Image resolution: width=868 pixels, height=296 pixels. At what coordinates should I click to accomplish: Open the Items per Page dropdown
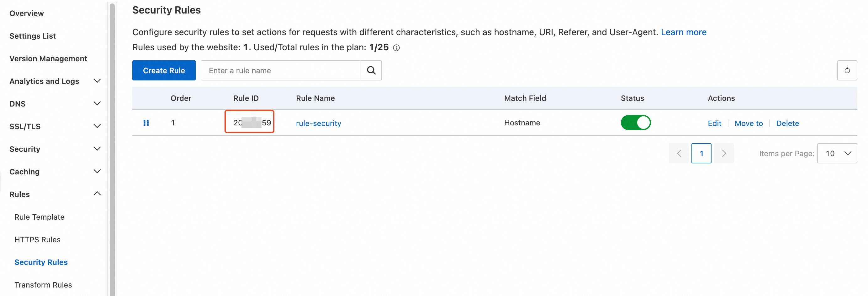pos(837,154)
